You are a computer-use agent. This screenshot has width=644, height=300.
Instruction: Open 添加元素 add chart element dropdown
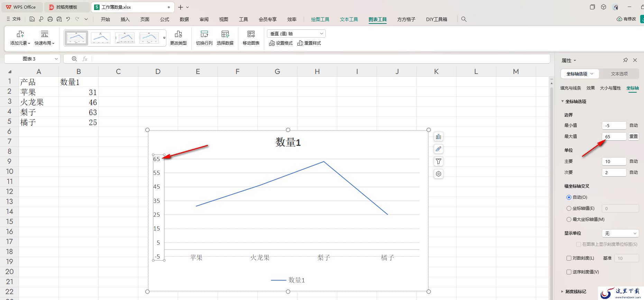tap(20, 38)
